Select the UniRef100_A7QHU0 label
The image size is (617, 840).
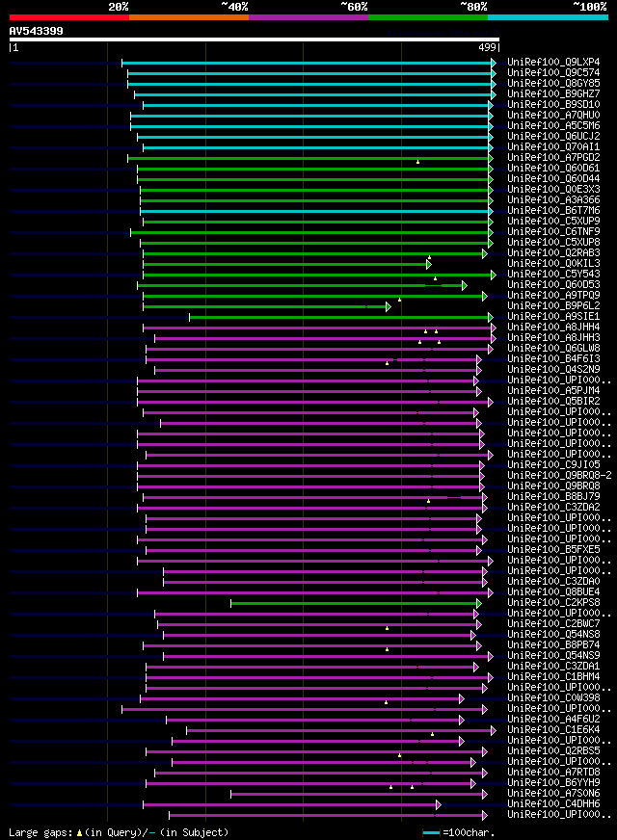[x=553, y=116]
